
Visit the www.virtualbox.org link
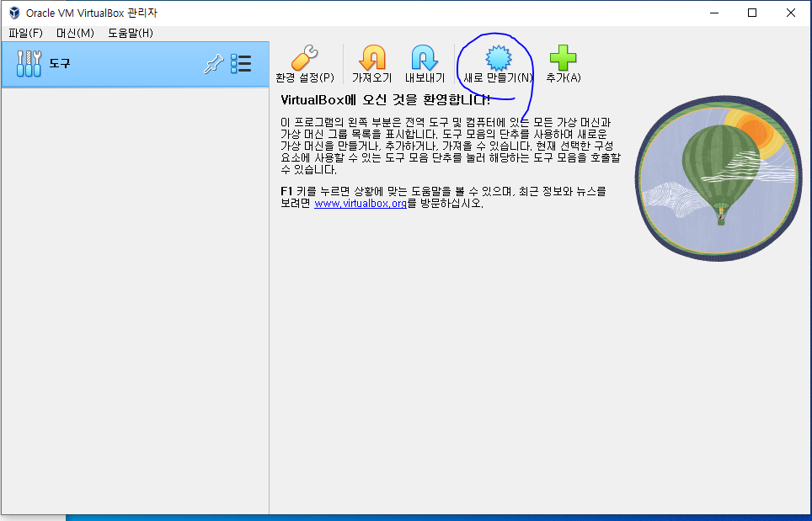pos(361,204)
